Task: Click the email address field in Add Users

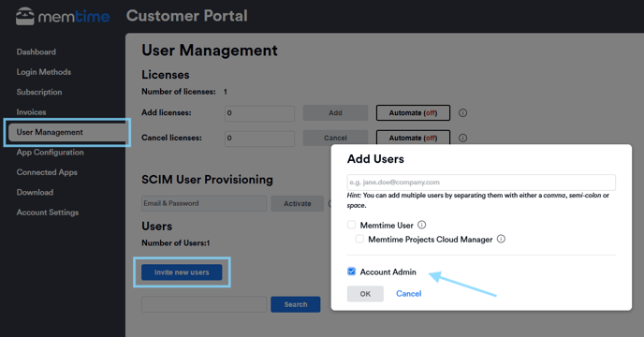Action: point(481,183)
